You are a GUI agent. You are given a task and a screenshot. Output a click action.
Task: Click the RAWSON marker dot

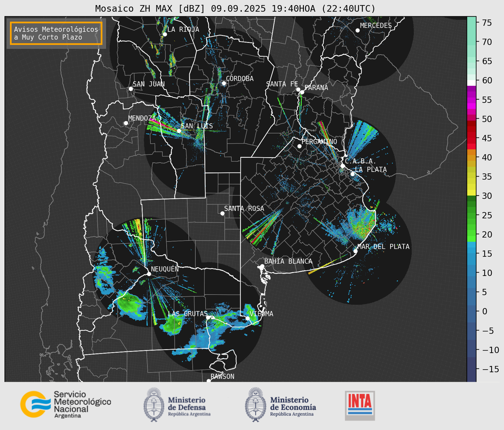point(209,381)
